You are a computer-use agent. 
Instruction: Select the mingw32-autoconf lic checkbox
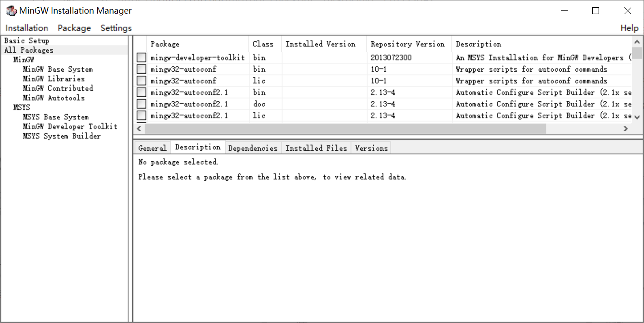(x=141, y=80)
